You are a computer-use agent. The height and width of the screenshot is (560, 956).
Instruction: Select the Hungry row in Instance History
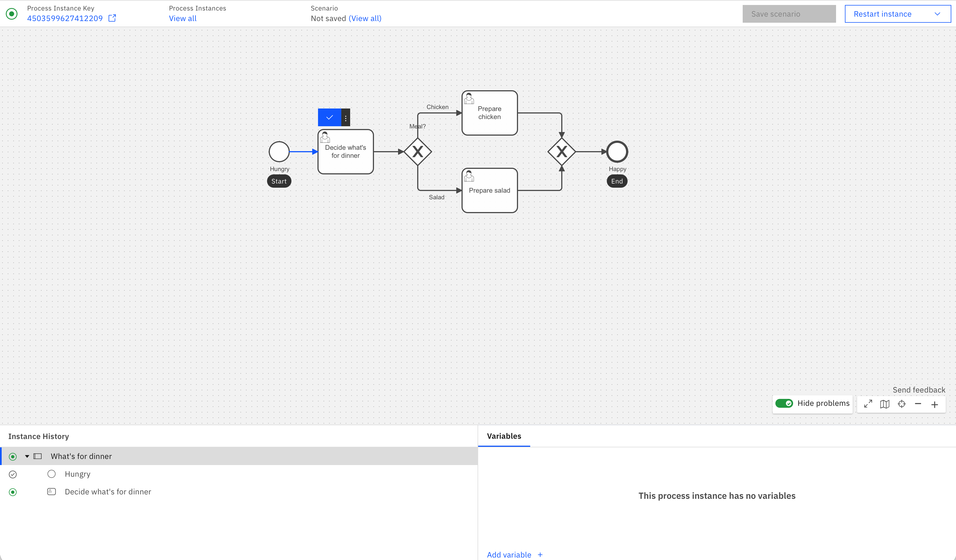pyautogui.click(x=239, y=474)
